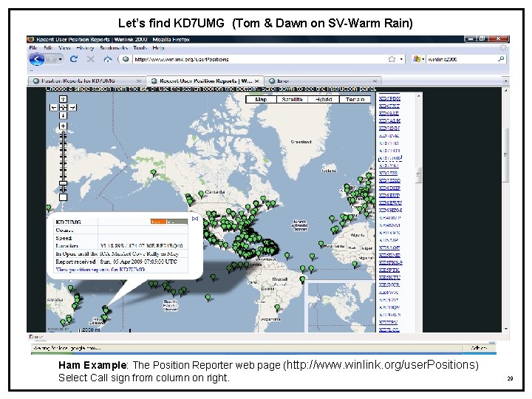This screenshot has width=532, height=399.
Task: Open the address bar URL dropdown arrow
Action: 401,59
